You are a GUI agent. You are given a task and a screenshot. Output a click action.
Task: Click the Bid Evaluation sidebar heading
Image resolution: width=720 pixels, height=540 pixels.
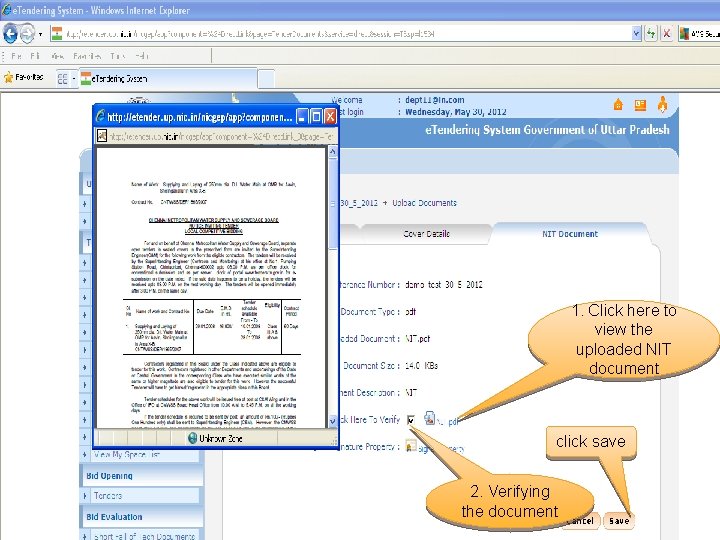click(x=114, y=517)
